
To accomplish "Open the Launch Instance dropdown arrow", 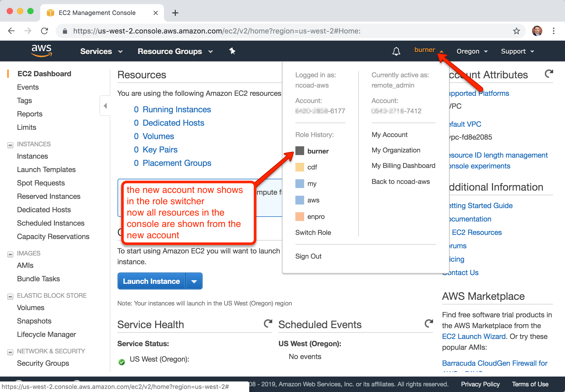I will tap(194, 281).
